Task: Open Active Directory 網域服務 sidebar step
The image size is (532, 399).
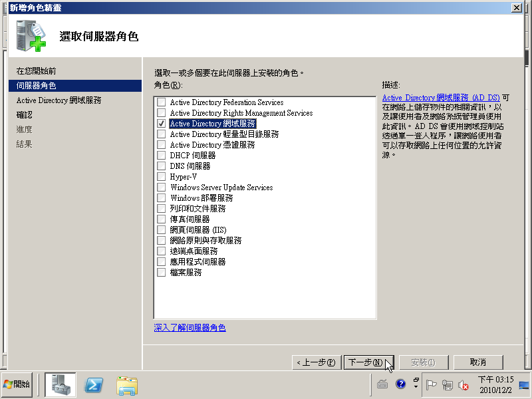Action: pos(59,100)
